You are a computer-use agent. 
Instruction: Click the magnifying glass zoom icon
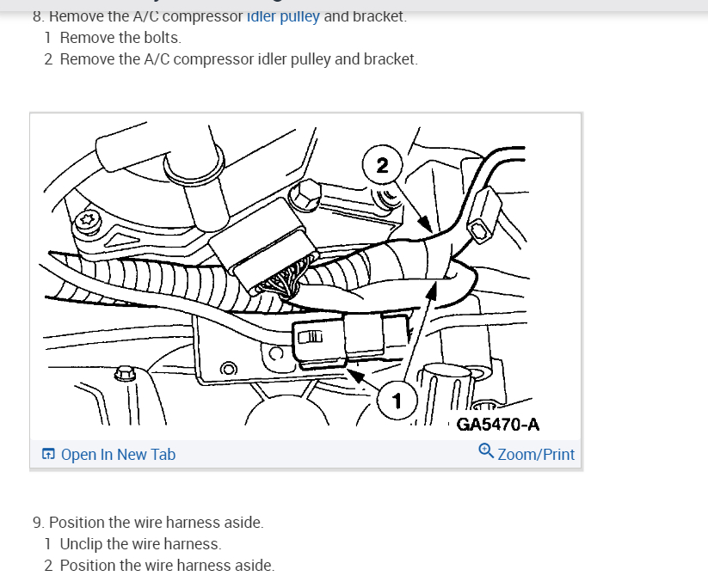click(486, 450)
